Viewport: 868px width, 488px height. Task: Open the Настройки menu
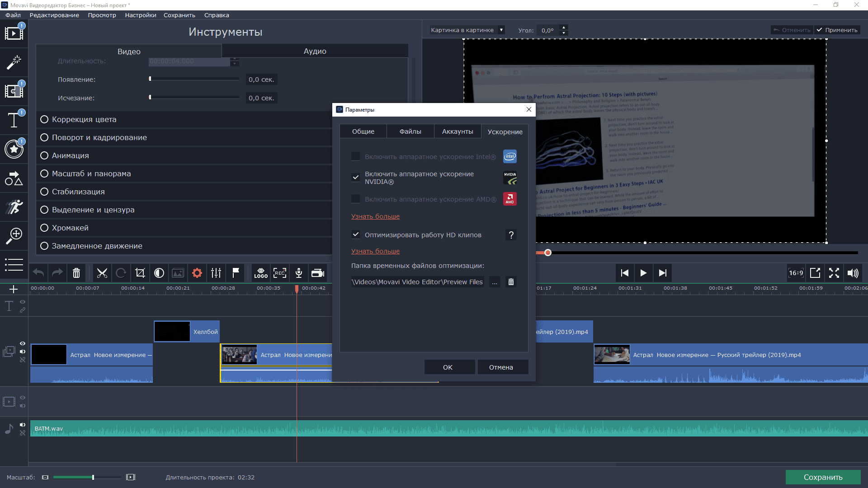141,15
